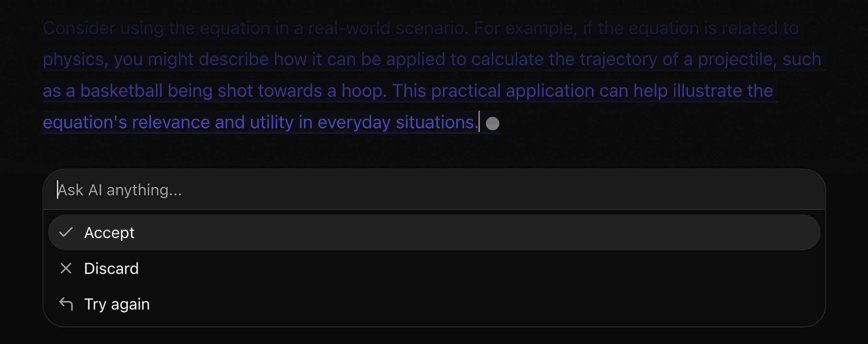The width and height of the screenshot is (868, 344).
Task: Click the gray dot after the generated text
Action: click(x=492, y=123)
